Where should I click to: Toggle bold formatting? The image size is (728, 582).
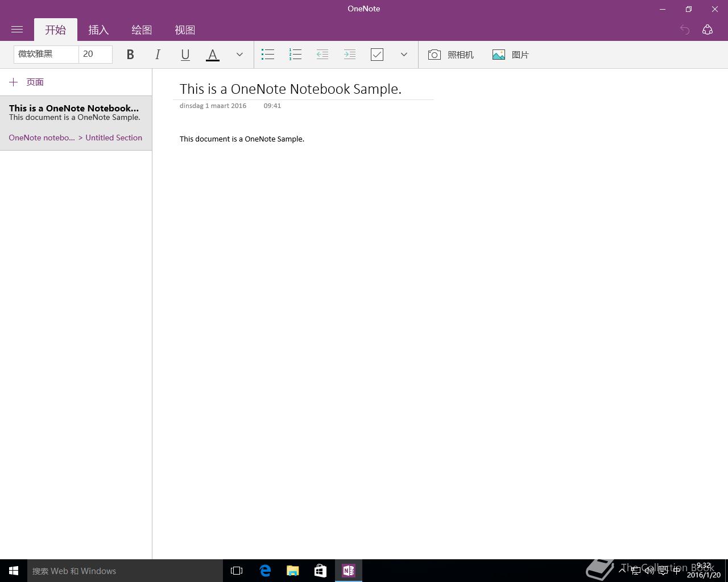[130, 55]
